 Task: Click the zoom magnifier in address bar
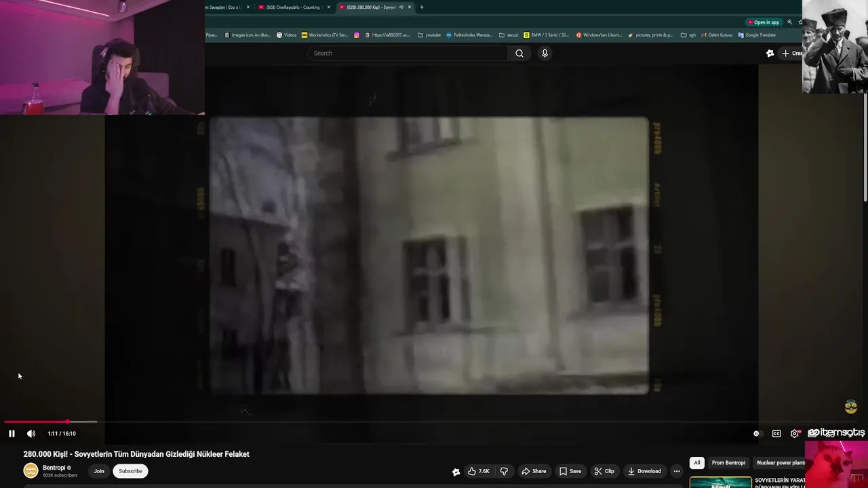(789, 22)
